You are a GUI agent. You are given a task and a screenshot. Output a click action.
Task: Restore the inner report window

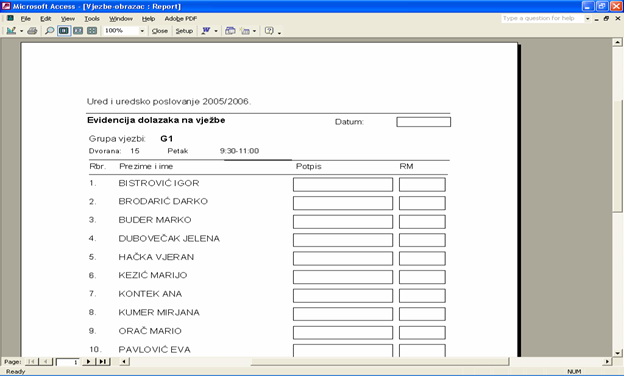[x=606, y=18]
